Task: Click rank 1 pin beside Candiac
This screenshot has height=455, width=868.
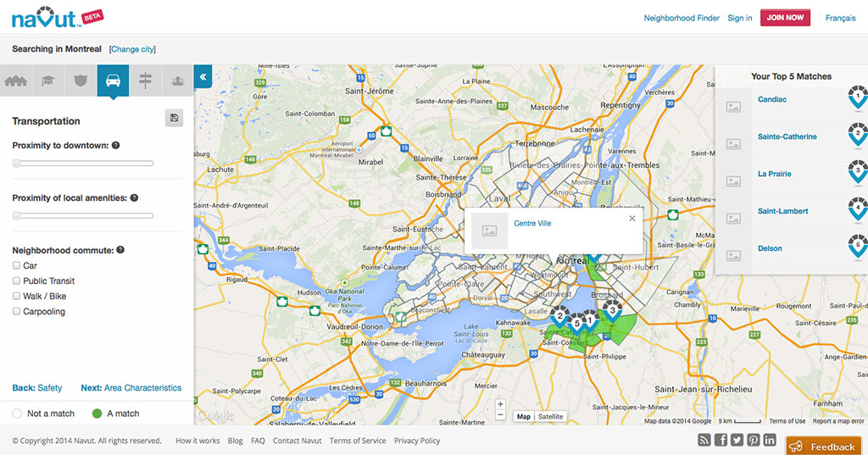Action: (858, 97)
